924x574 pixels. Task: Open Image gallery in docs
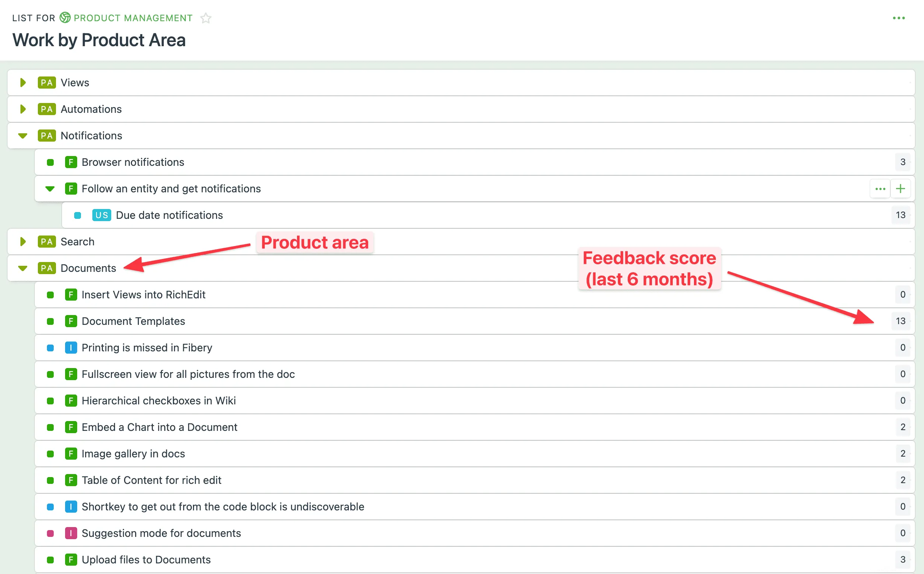point(133,454)
